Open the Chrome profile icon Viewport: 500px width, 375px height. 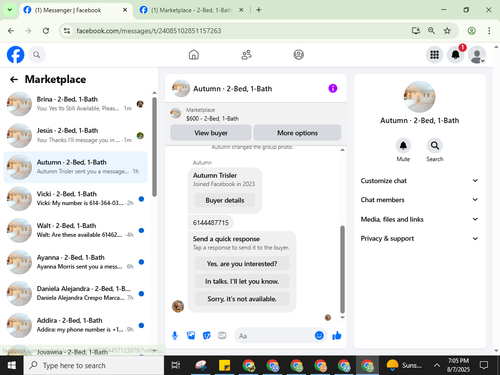471,31
